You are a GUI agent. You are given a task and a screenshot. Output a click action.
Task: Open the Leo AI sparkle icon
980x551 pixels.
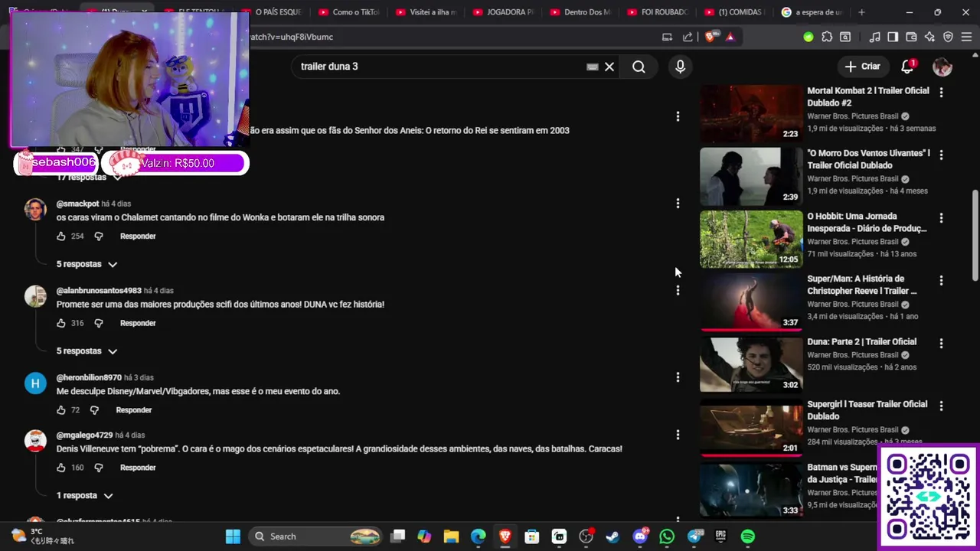929,37
